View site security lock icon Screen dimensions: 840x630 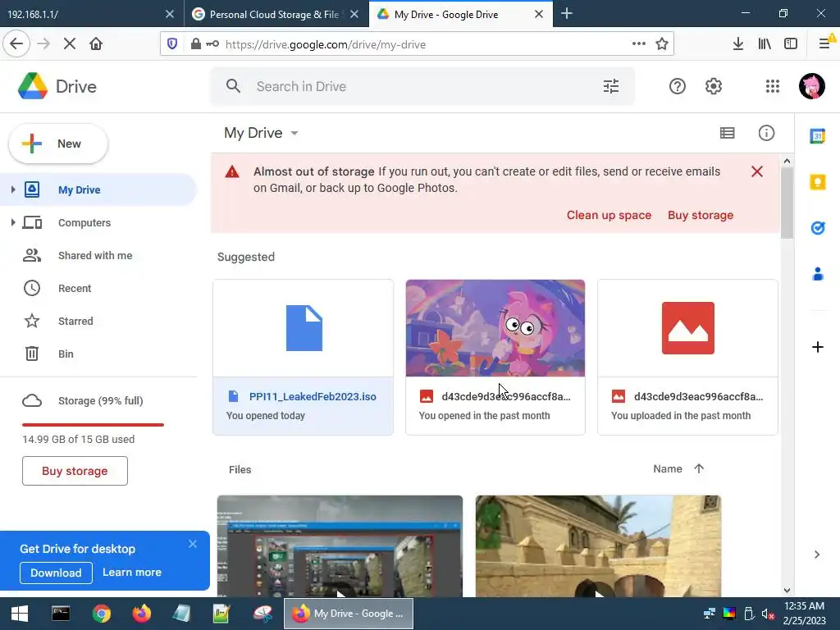click(x=195, y=44)
